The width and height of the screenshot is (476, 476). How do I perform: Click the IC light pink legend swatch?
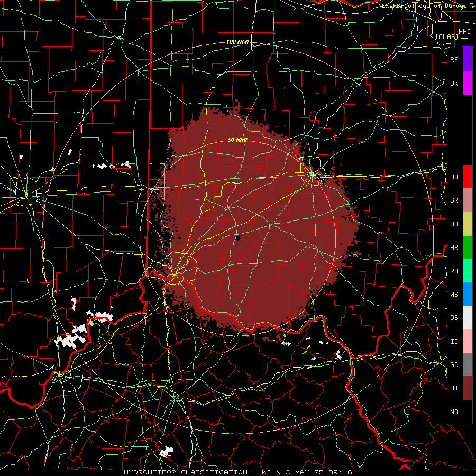click(x=467, y=341)
